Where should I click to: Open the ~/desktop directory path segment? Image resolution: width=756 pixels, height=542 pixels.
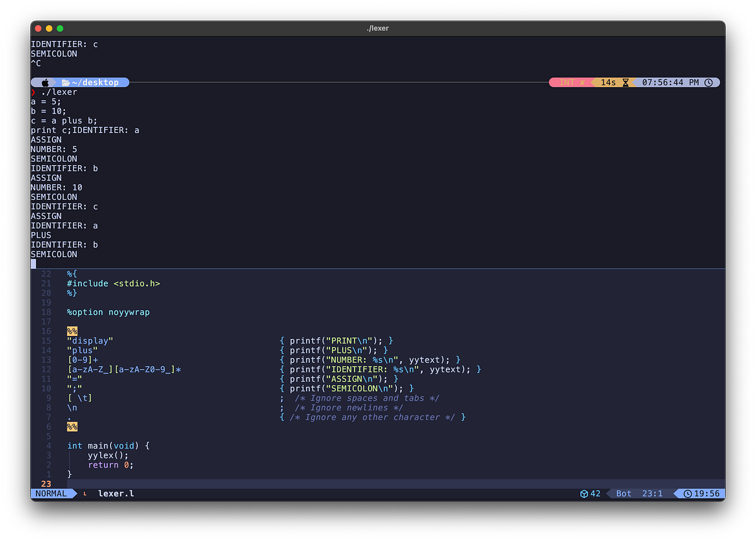(x=96, y=82)
